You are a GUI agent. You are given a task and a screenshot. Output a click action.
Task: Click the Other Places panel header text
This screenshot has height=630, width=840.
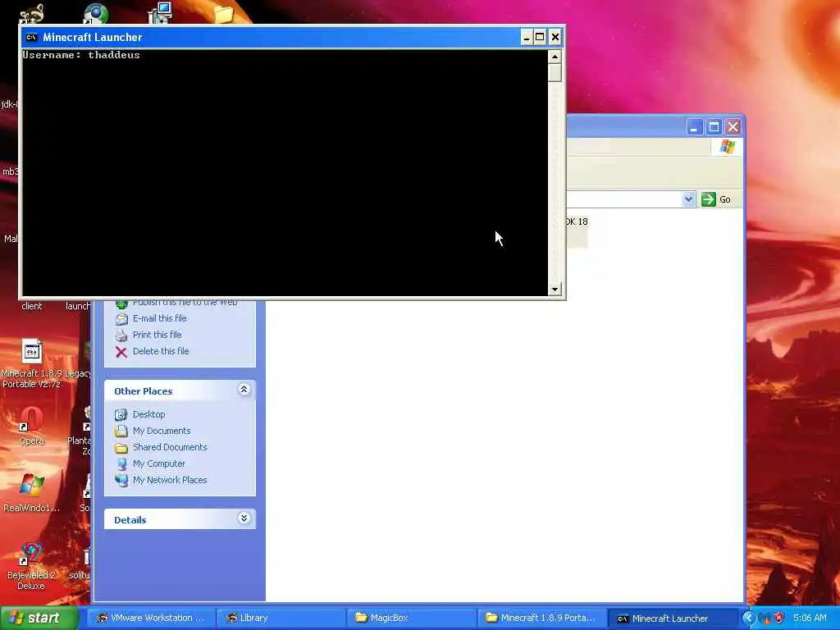143,391
